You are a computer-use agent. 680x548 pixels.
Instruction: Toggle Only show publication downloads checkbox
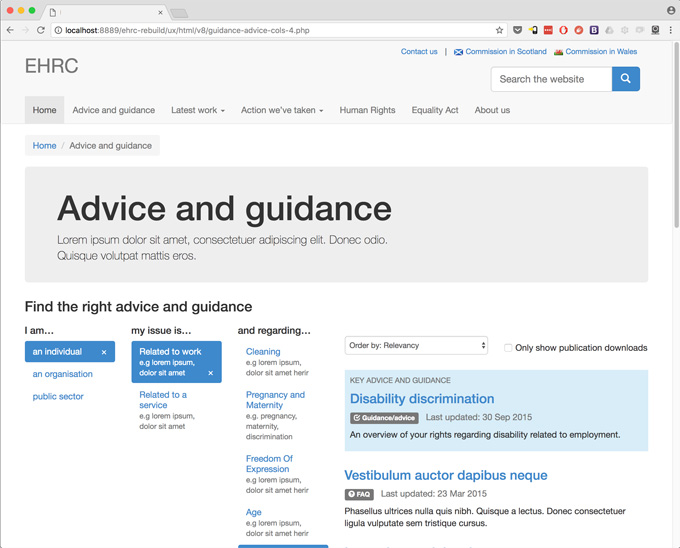point(508,348)
